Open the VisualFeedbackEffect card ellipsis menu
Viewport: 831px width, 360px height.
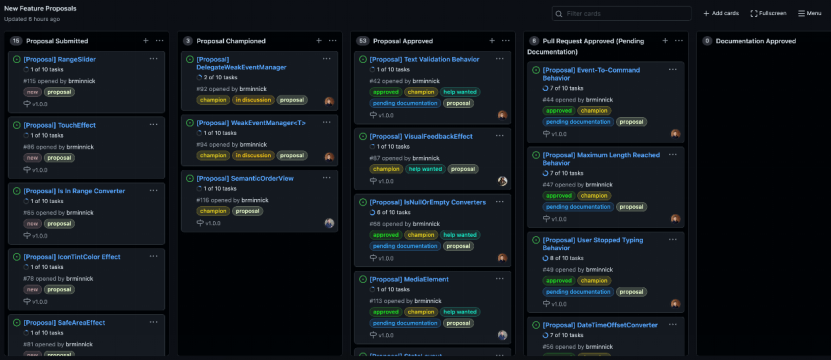499,136
